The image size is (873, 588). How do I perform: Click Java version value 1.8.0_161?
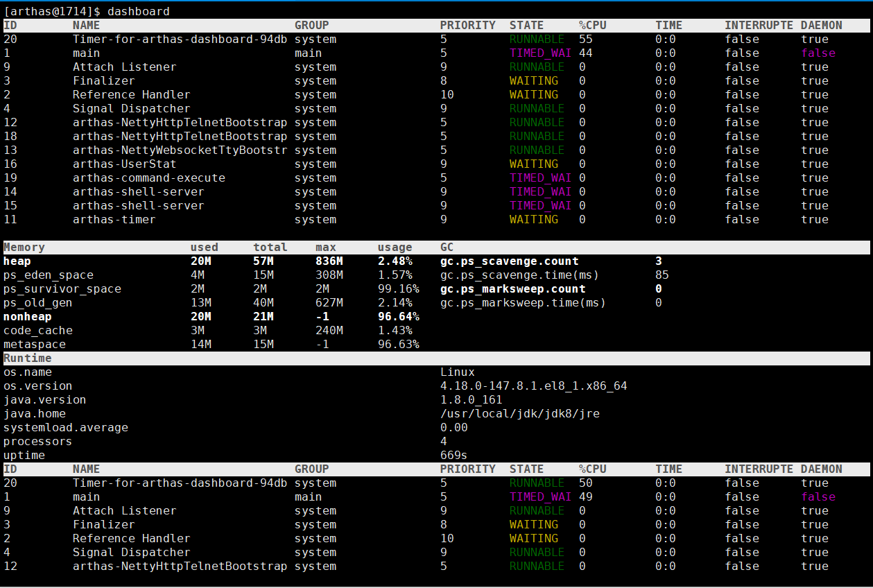coord(472,400)
